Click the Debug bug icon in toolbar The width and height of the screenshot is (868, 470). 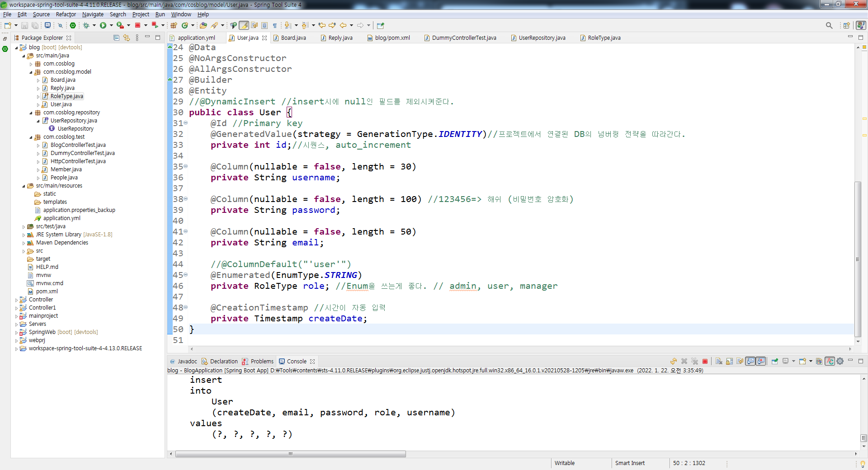(86, 25)
